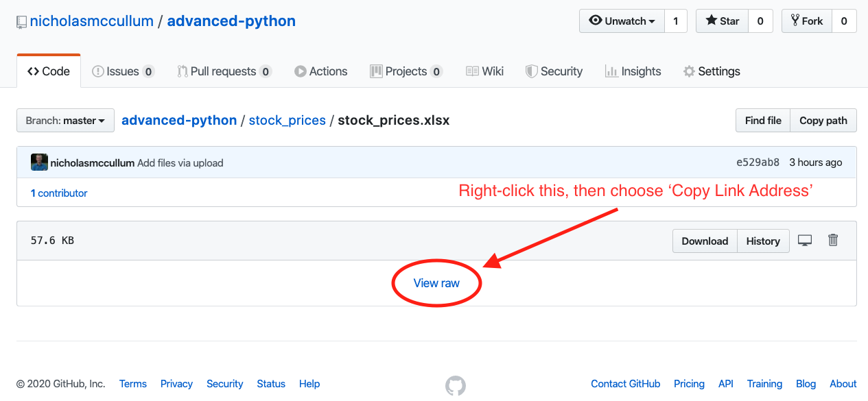This screenshot has height=401, width=868.
Task: Click the forks count 0
Action: pos(844,21)
